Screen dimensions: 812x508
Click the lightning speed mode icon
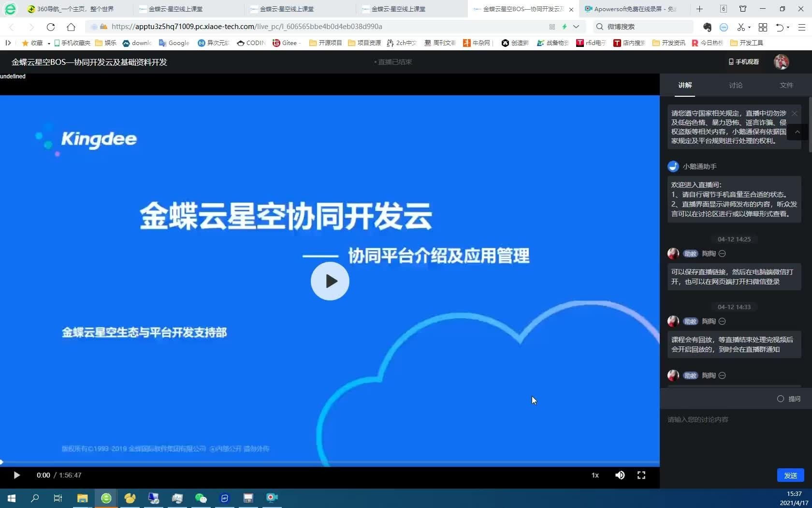(x=564, y=27)
